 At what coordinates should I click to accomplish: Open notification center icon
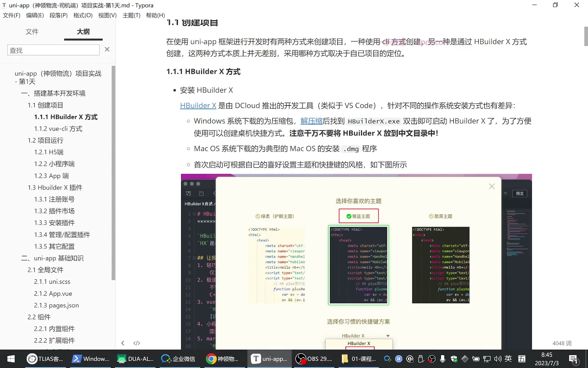click(x=573, y=359)
